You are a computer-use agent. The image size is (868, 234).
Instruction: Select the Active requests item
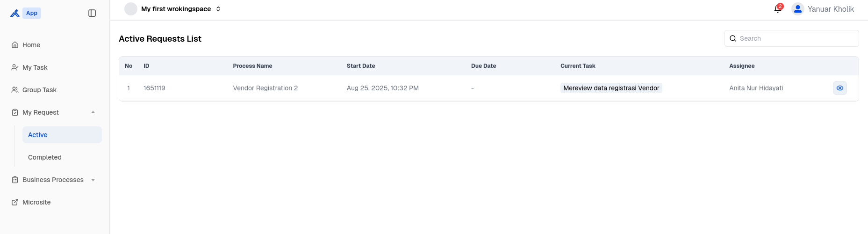pyautogui.click(x=62, y=135)
